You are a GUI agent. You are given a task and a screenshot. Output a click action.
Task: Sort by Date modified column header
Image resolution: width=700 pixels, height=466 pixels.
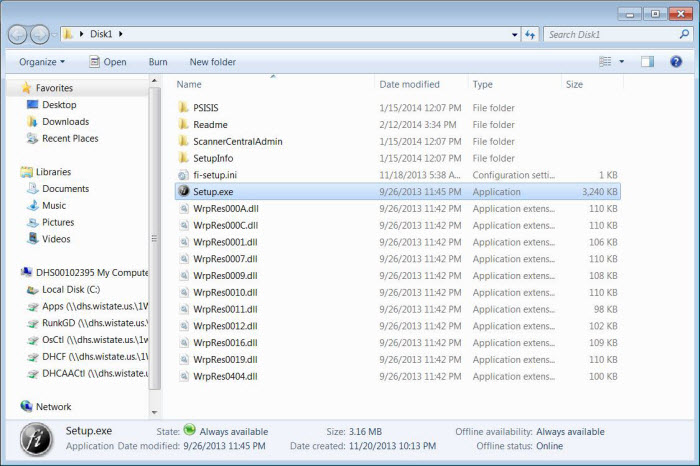pos(409,85)
